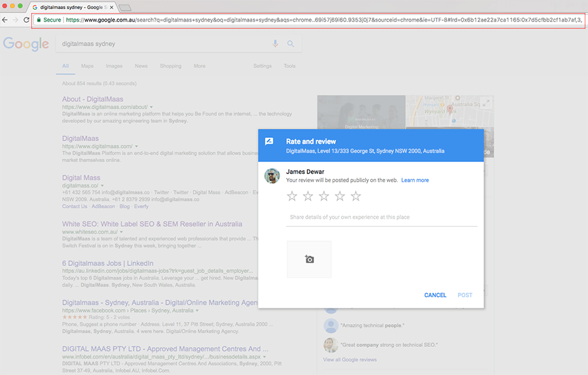The height and width of the screenshot is (375, 588).
Task: Click the 'Amazing technical people.' review text
Action: [372, 325]
